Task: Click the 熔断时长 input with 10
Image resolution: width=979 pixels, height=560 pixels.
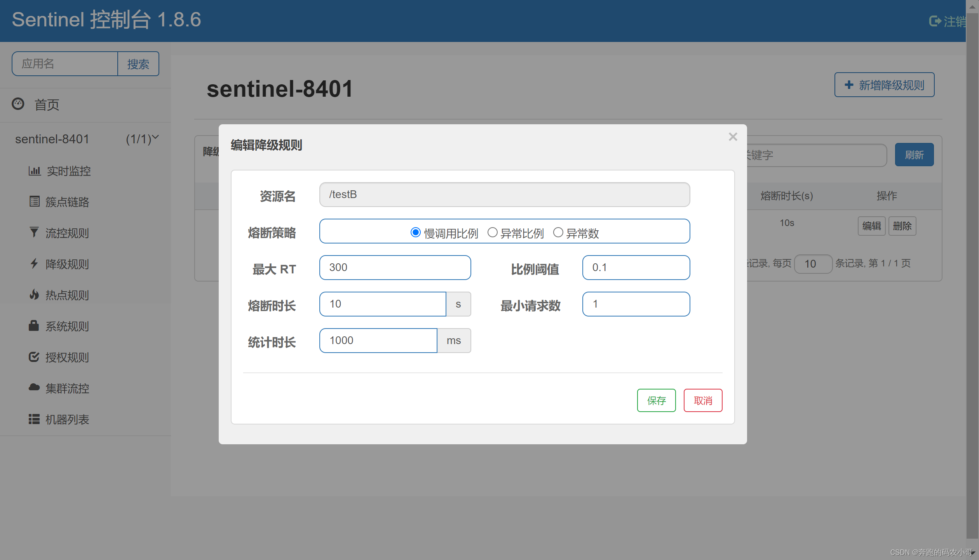Action: 383,304
